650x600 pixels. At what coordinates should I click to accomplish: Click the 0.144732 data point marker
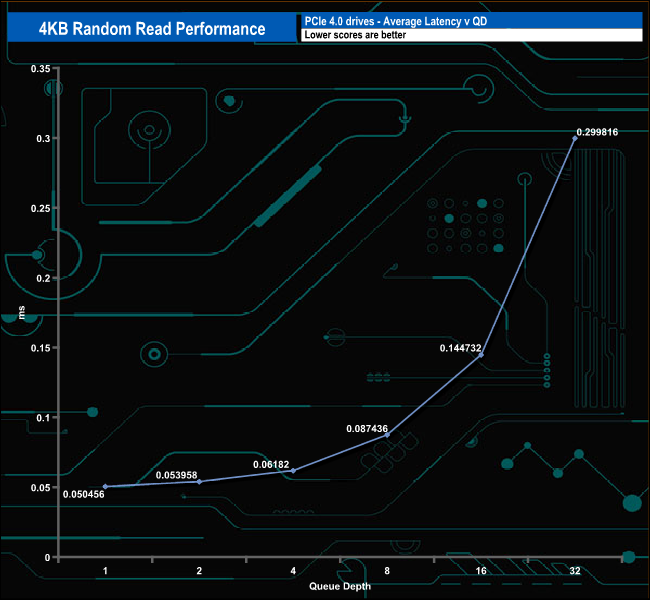coord(481,355)
